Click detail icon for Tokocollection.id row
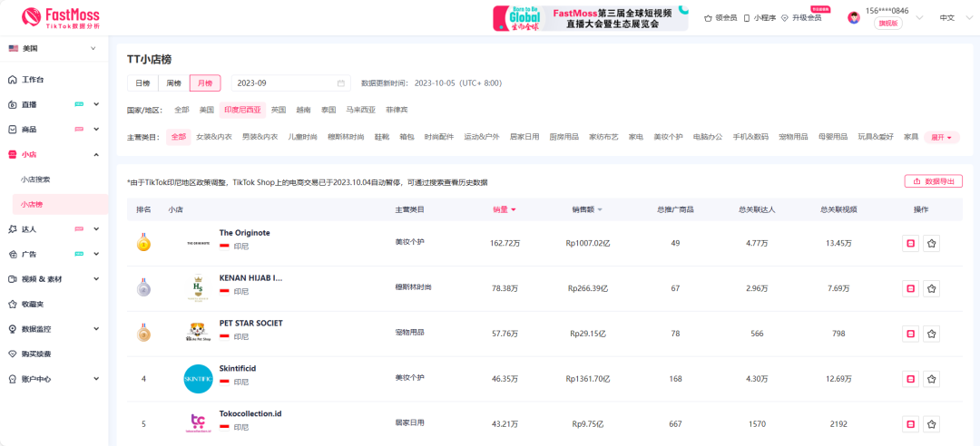 click(911, 424)
